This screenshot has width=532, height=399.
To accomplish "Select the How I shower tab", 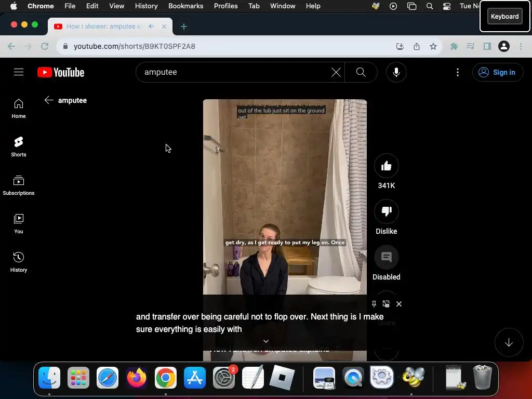I will coord(110,26).
